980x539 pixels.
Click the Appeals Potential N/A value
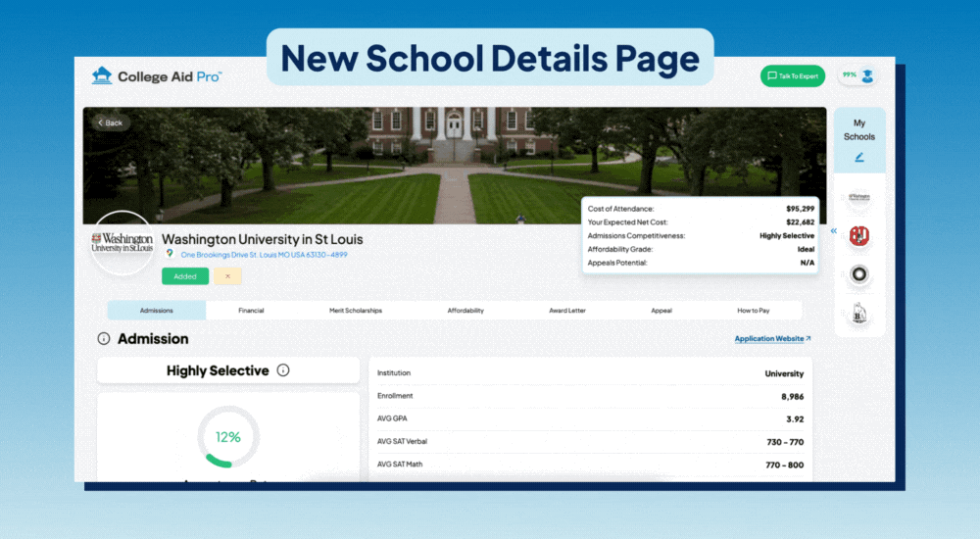(x=807, y=263)
